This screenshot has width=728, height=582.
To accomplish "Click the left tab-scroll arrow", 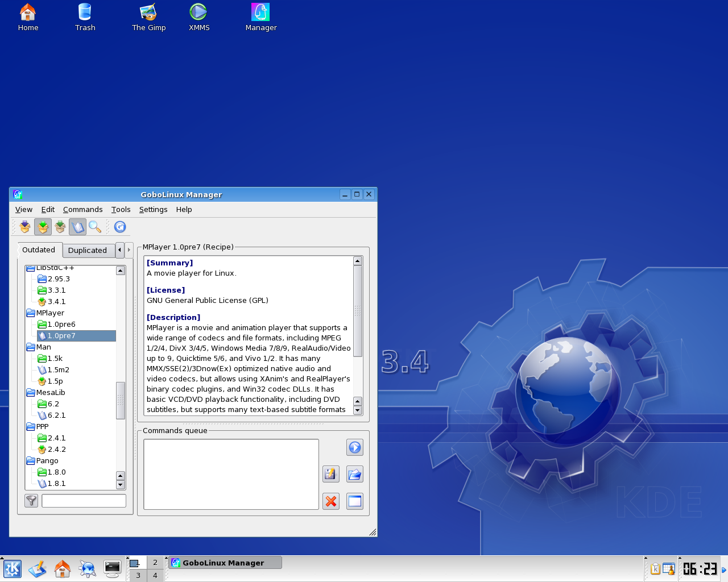I will tap(119, 250).
